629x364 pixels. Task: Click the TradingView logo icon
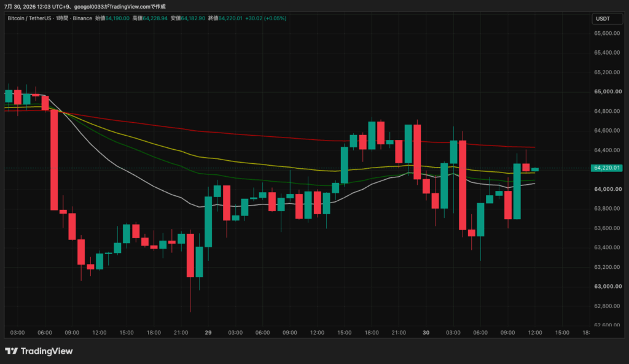point(11,351)
